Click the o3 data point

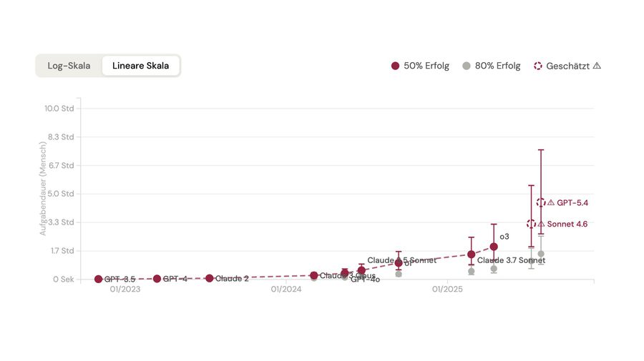pos(494,247)
